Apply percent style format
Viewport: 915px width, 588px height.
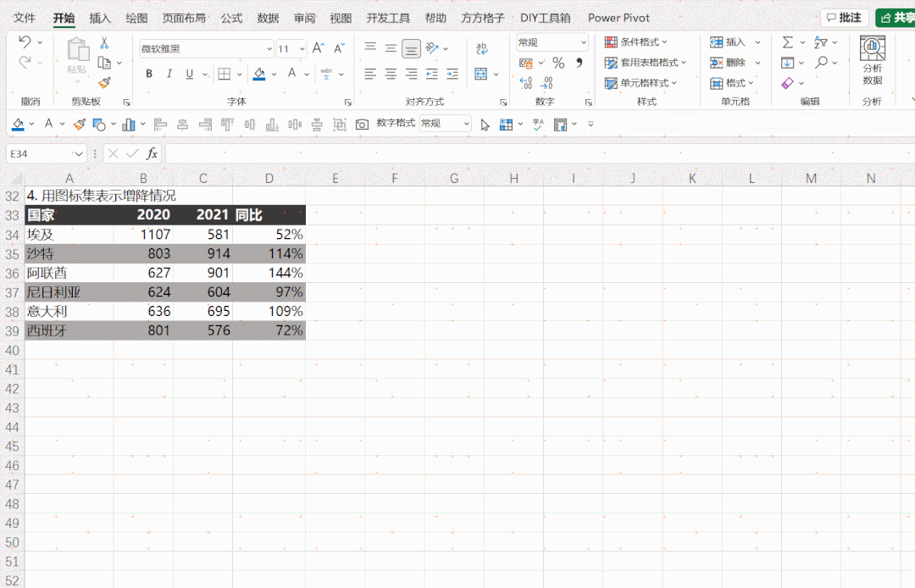point(558,63)
